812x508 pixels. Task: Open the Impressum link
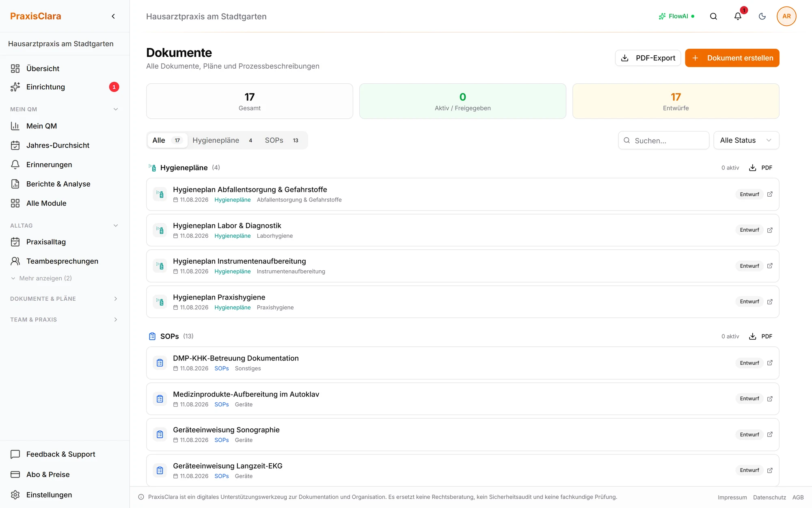(x=732, y=497)
